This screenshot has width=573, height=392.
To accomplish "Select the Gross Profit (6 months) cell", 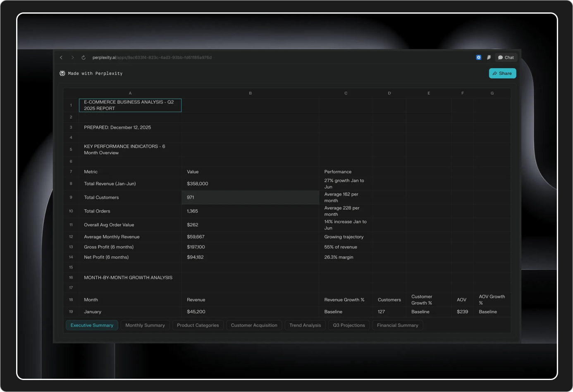I will click(130, 247).
